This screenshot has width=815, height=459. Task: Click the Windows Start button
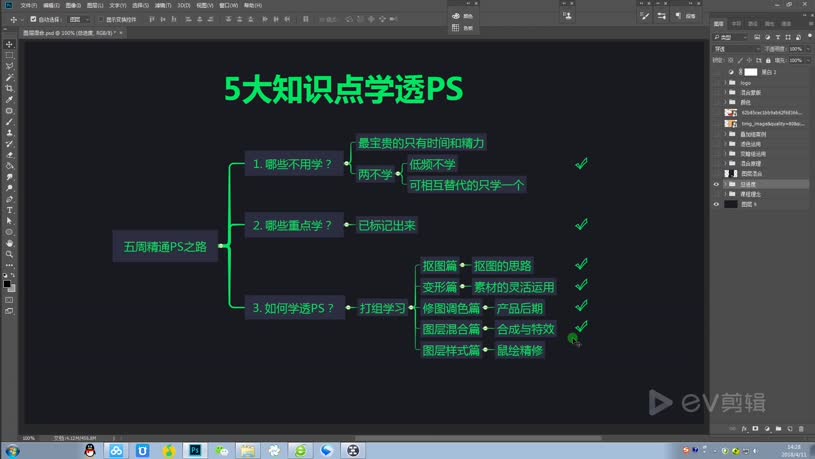pos(12,451)
